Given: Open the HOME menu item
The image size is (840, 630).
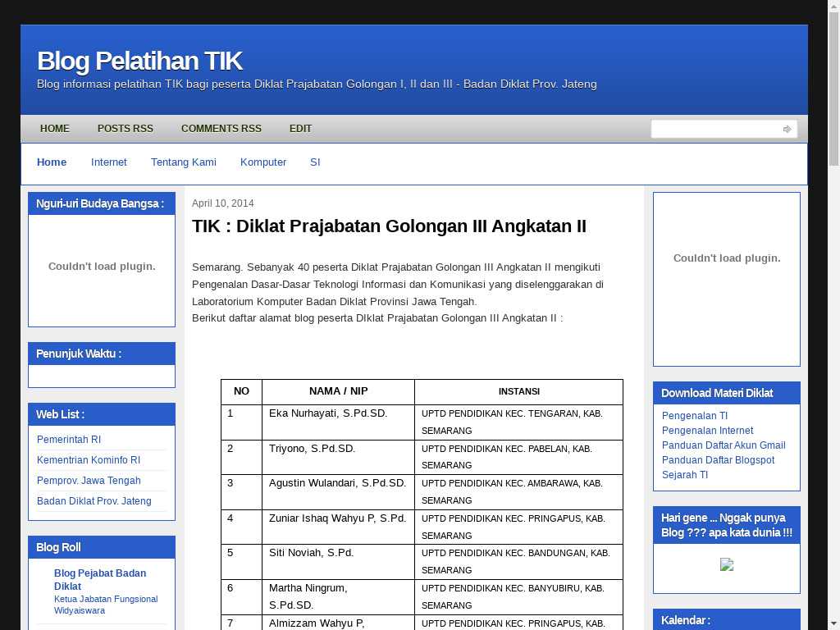Looking at the screenshot, I should [x=55, y=129].
